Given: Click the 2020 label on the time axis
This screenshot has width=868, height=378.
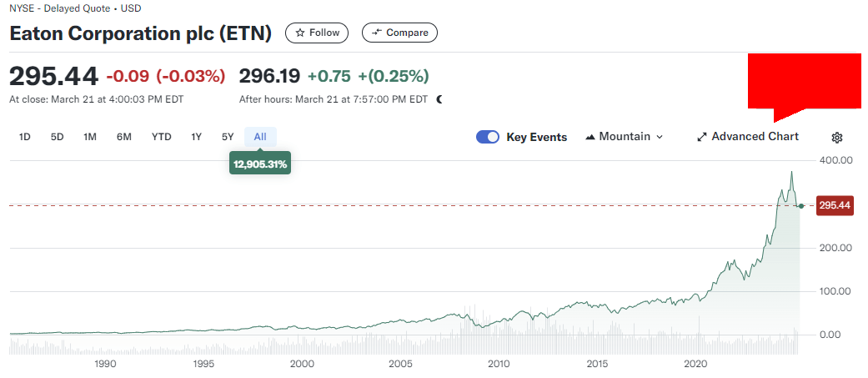Looking at the screenshot, I should pyautogui.click(x=697, y=364).
